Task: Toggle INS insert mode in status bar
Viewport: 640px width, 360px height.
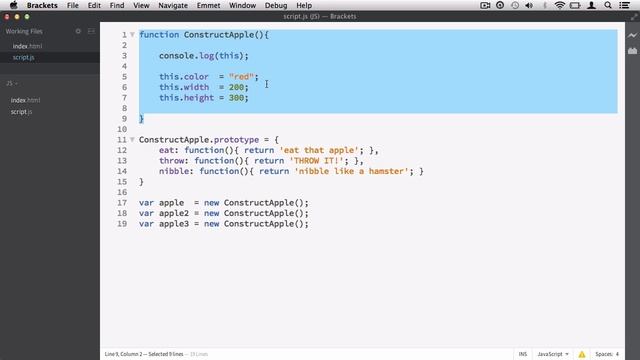Action: tap(523, 354)
